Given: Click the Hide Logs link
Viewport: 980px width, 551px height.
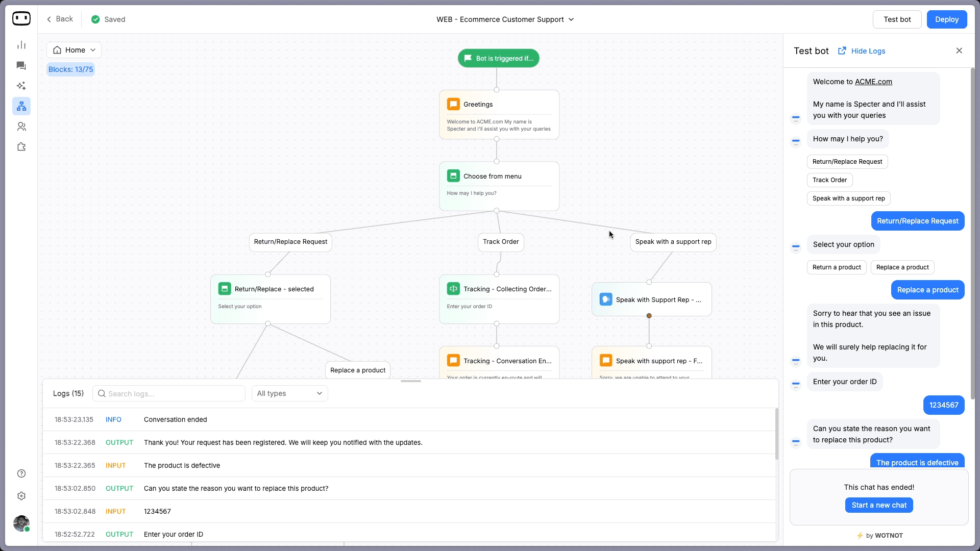Looking at the screenshot, I should (868, 51).
